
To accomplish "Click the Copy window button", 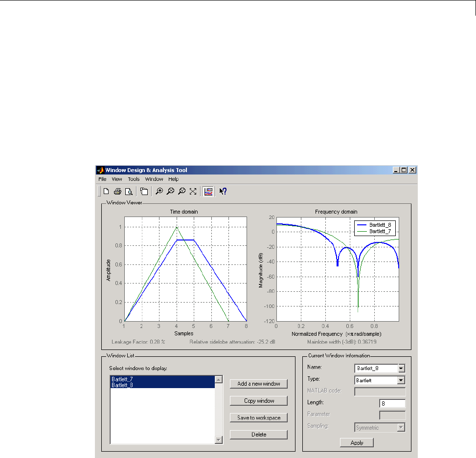I will pyautogui.click(x=259, y=401).
